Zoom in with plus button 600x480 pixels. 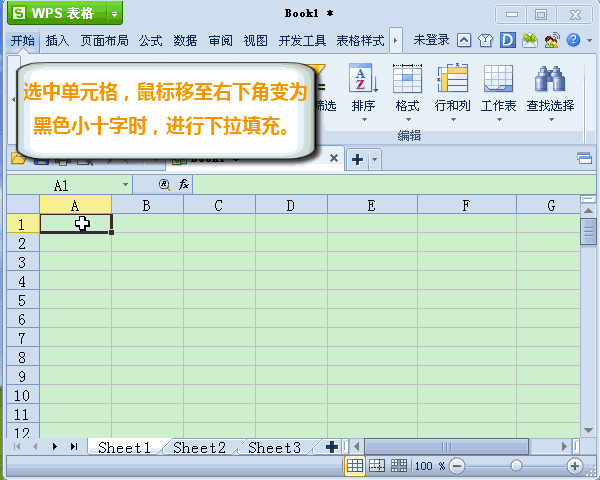(575, 466)
